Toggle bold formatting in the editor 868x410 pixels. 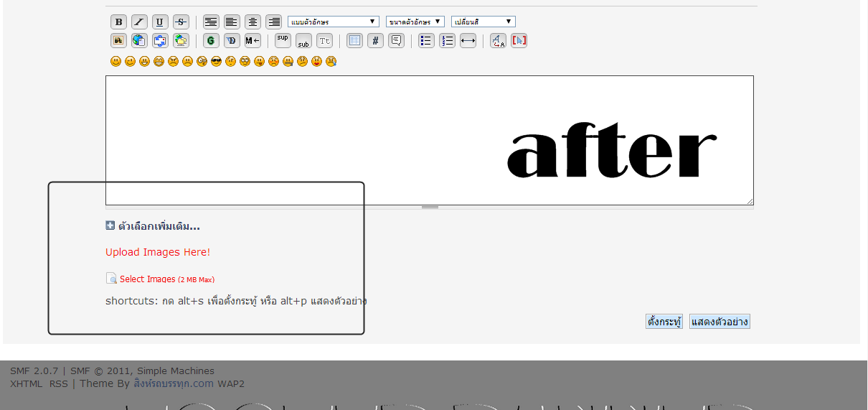coord(118,22)
